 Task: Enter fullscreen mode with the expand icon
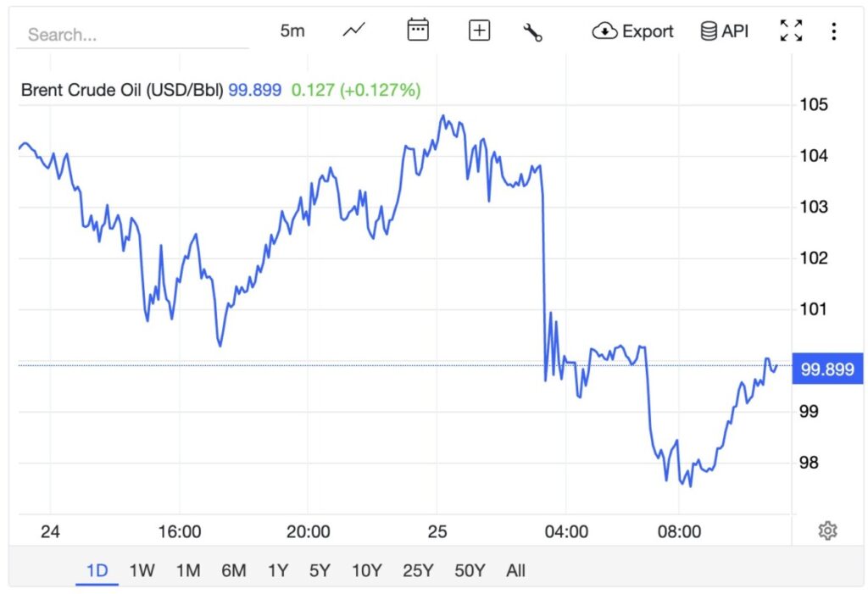(x=790, y=30)
